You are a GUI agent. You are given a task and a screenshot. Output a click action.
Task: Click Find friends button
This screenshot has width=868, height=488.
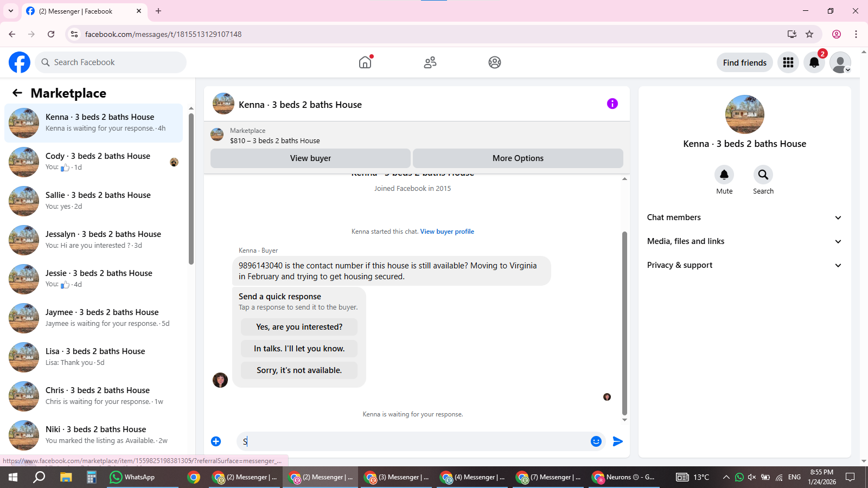745,62
